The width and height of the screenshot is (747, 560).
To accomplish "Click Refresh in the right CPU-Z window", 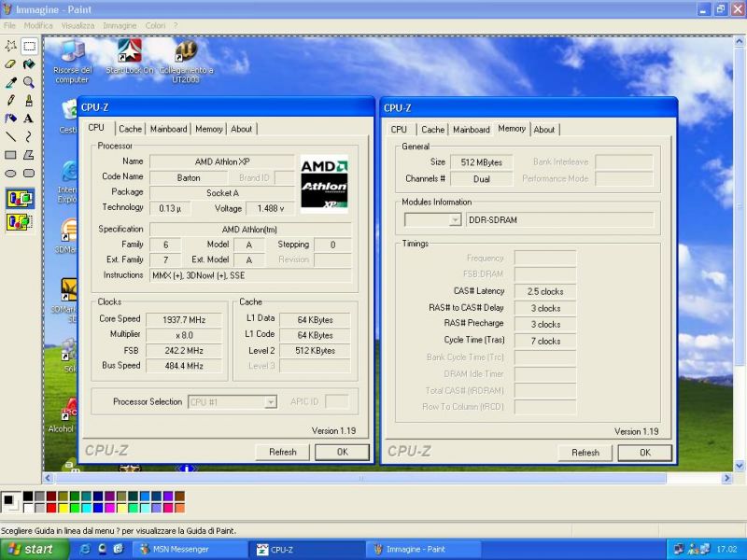I will [585, 453].
